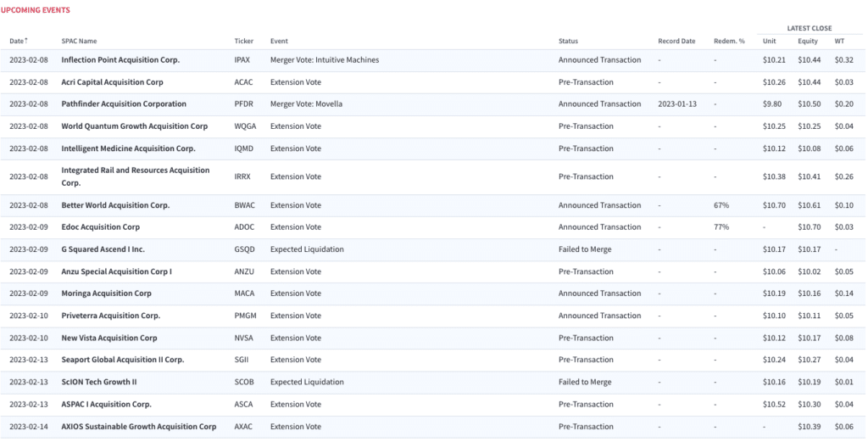Sort by Event column header
The width and height of the screenshot is (868, 442).
click(x=279, y=41)
